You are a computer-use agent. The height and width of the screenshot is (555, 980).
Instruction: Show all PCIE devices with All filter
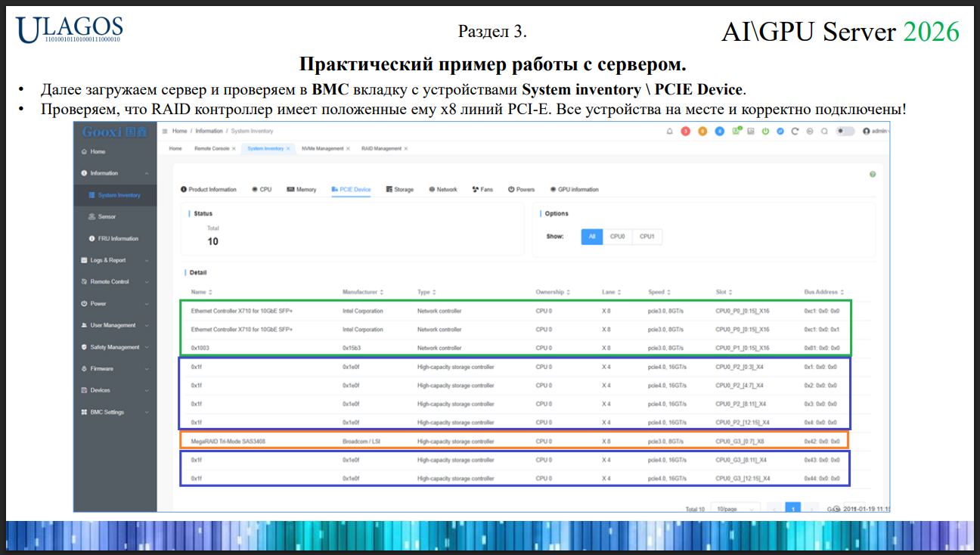tap(592, 237)
